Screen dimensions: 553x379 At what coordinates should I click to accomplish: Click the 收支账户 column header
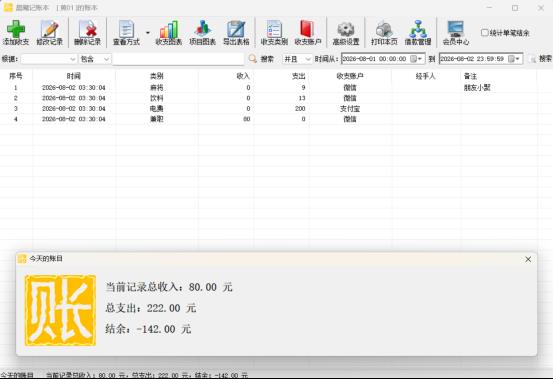point(350,76)
